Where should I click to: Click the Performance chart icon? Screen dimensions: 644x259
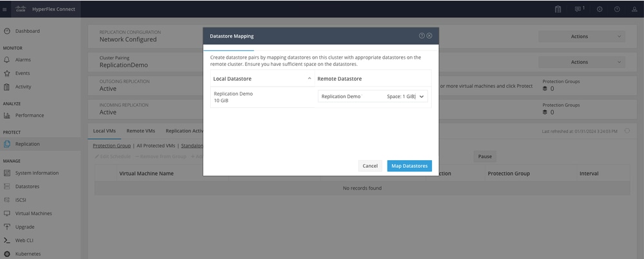pos(6,116)
